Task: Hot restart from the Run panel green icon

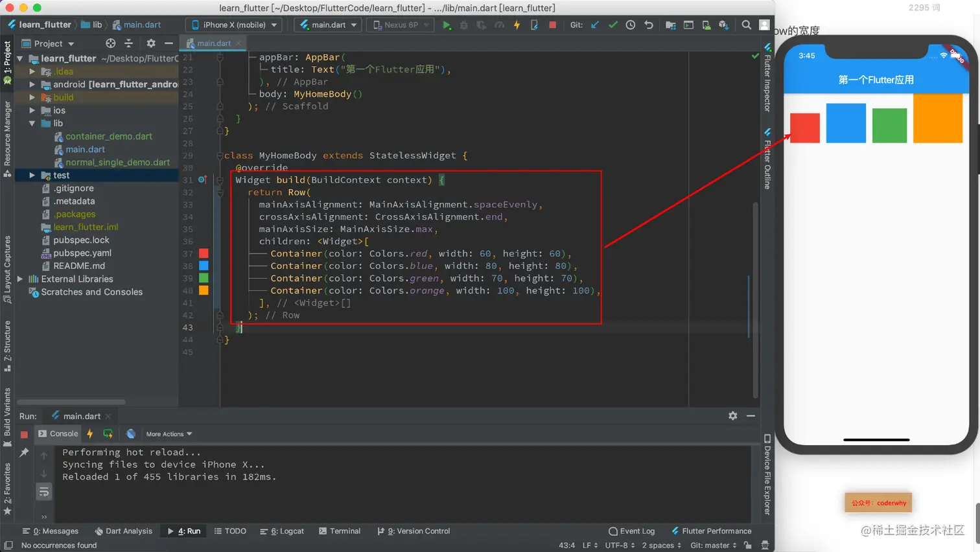Action: coord(108,434)
